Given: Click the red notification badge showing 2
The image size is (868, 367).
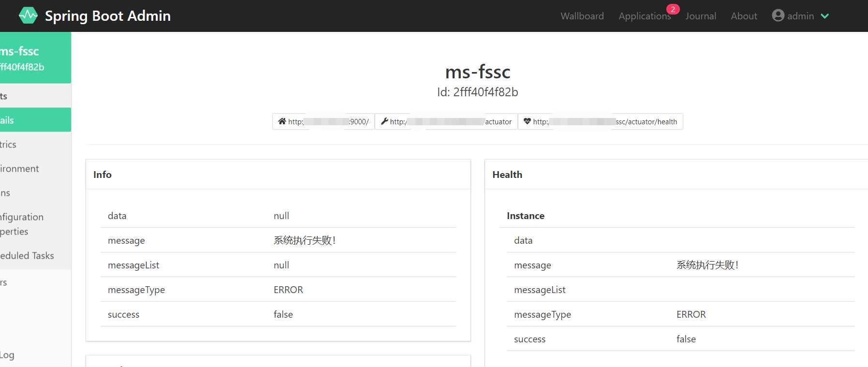Looking at the screenshot, I should 673,9.
